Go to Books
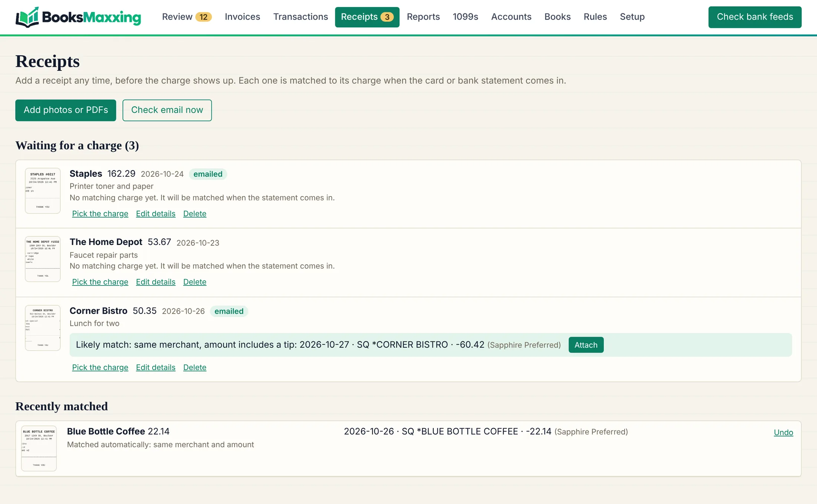817x504 pixels. click(x=557, y=17)
